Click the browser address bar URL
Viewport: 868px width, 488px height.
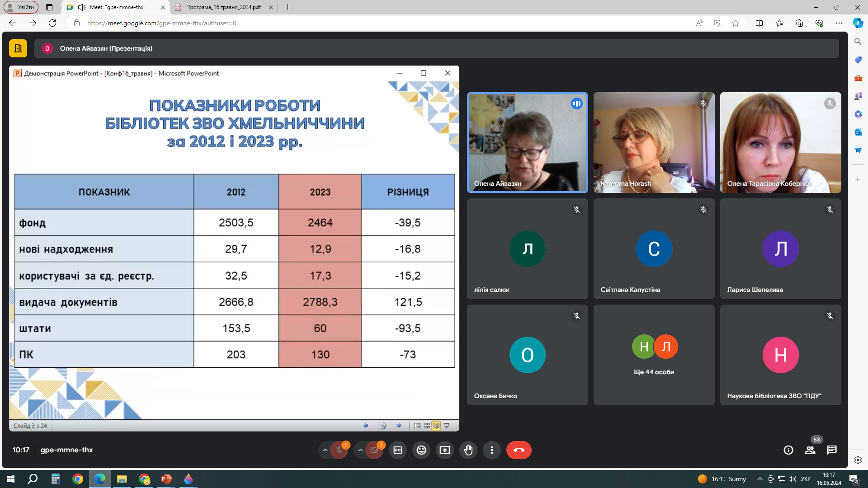pos(161,23)
